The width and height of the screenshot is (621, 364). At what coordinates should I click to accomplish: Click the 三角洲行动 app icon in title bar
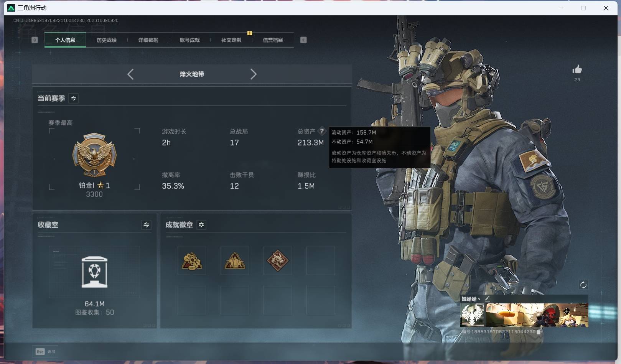pos(11,8)
